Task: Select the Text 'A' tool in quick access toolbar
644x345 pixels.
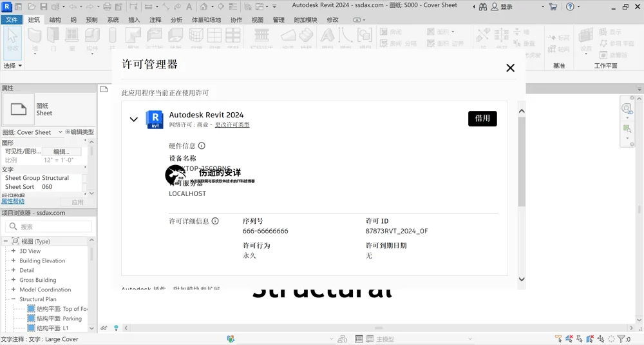Action: (x=189, y=6)
